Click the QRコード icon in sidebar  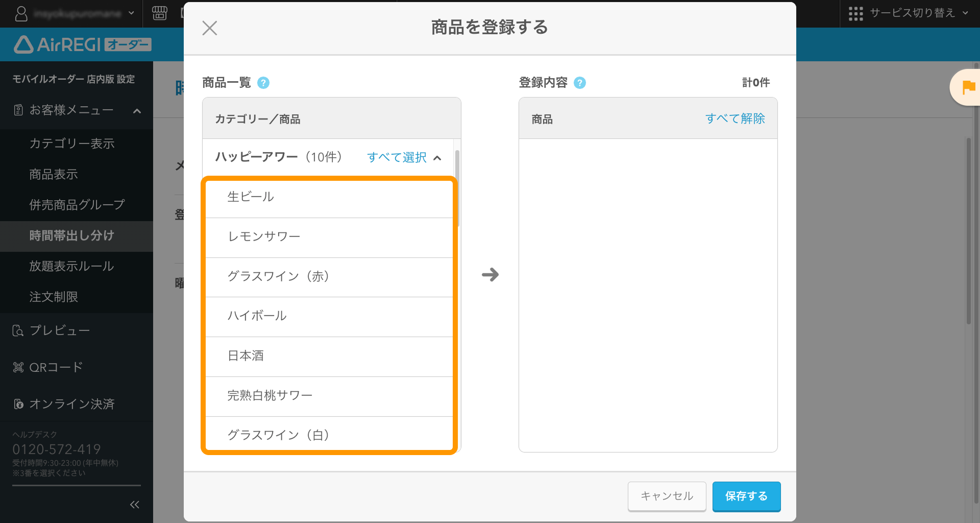point(18,367)
